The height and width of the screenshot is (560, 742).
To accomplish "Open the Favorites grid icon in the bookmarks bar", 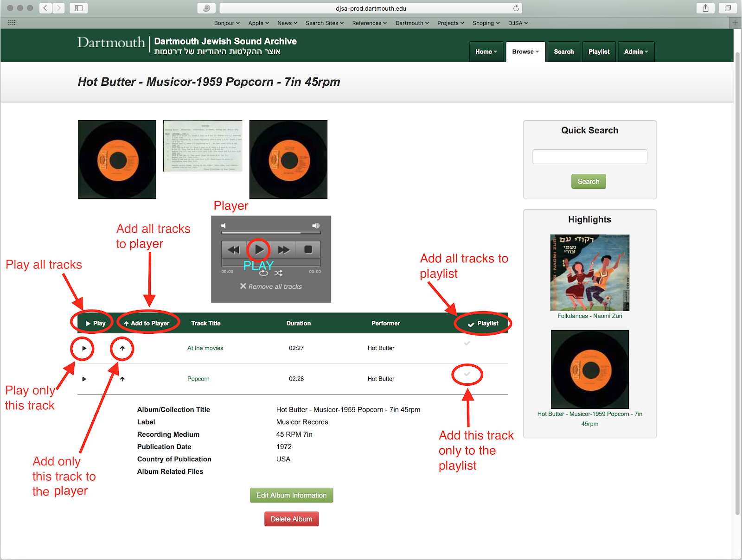I will click(12, 23).
